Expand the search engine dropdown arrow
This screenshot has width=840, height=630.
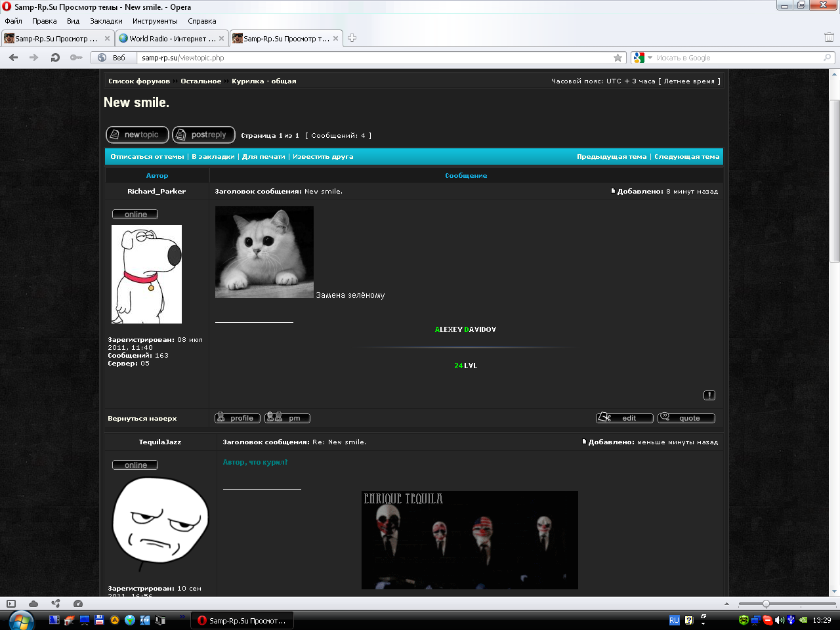point(650,58)
